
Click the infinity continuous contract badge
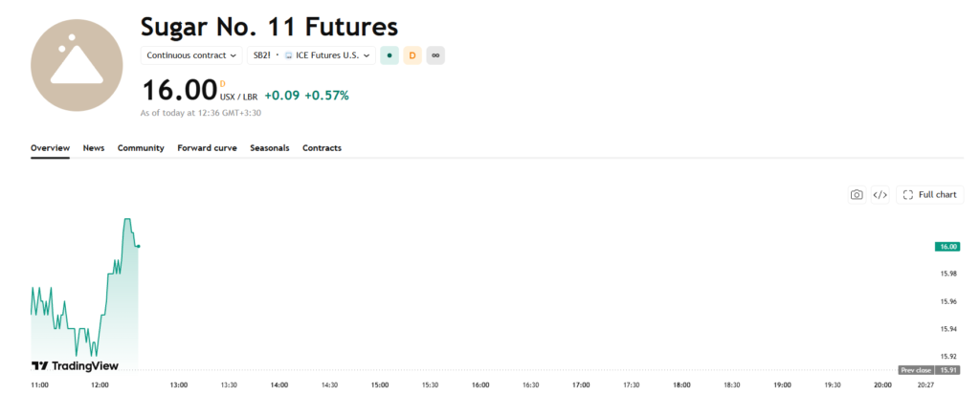[435, 55]
